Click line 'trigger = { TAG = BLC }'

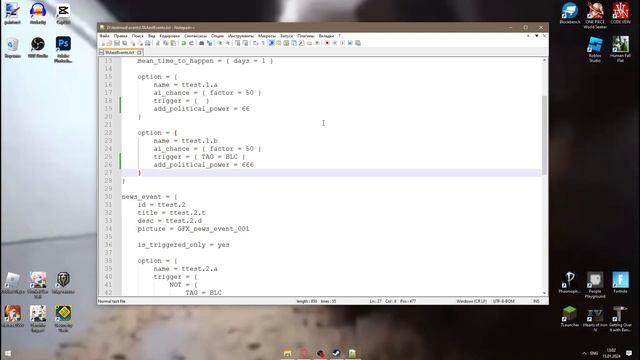pos(199,157)
